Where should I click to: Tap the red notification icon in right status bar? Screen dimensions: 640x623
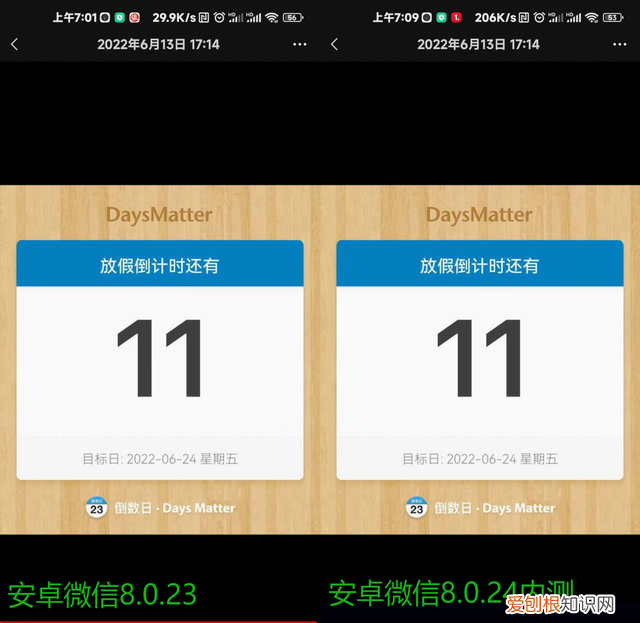[456, 18]
